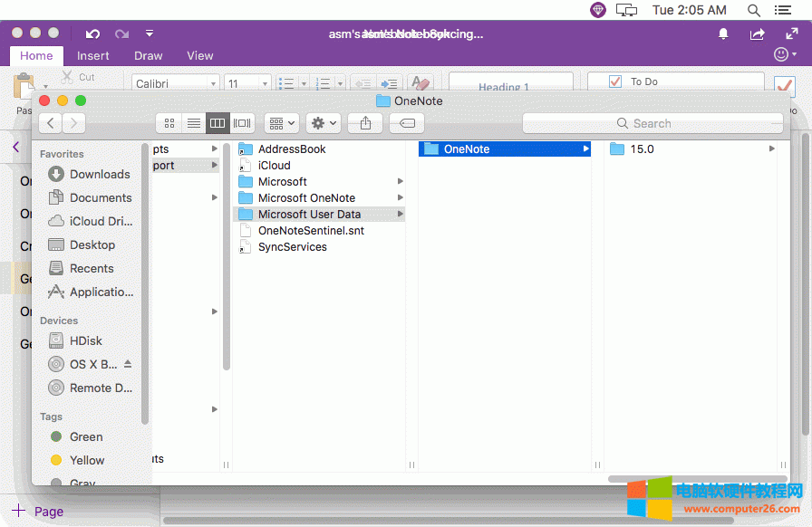Click the clear formatting icon in OneNote
Viewport: 812px width, 527px height.
click(420, 82)
